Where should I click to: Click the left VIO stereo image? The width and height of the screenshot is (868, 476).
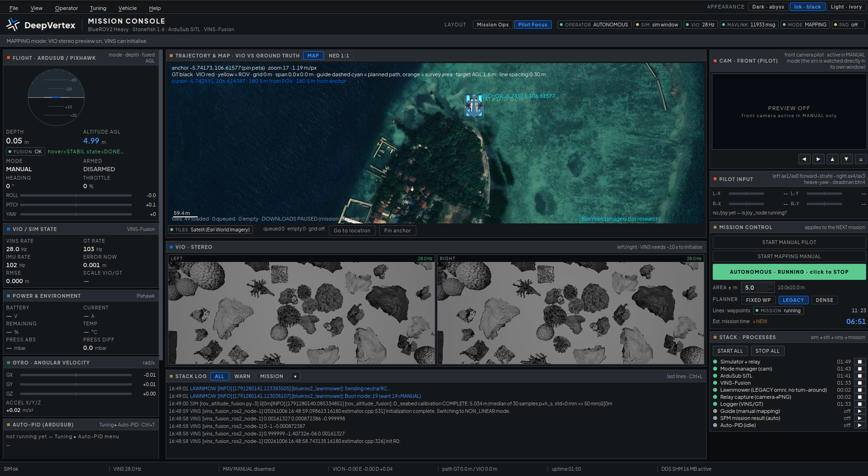click(x=301, y=313)
